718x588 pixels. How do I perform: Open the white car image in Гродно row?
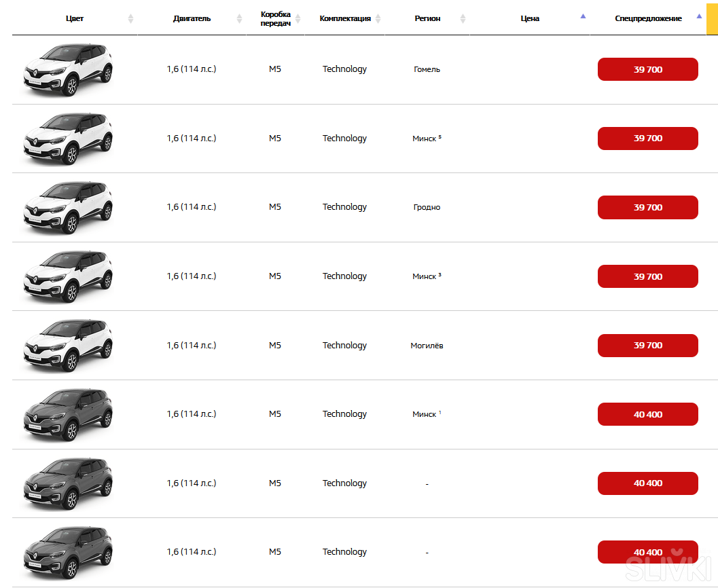coord(68,207)
